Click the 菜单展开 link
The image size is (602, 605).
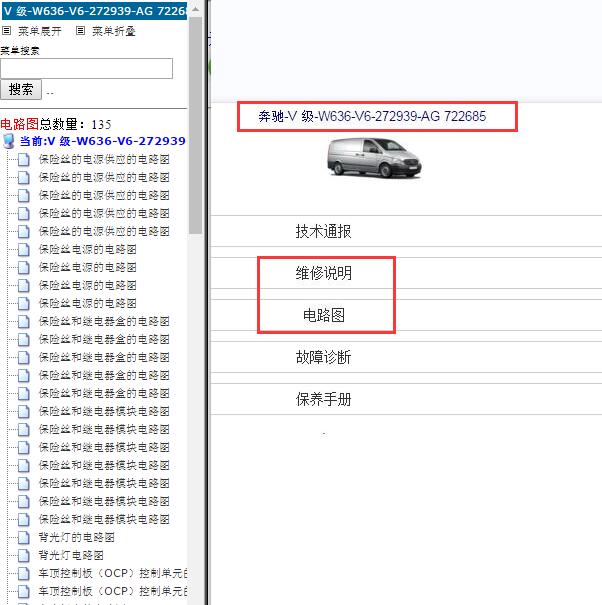pos(40,31)
